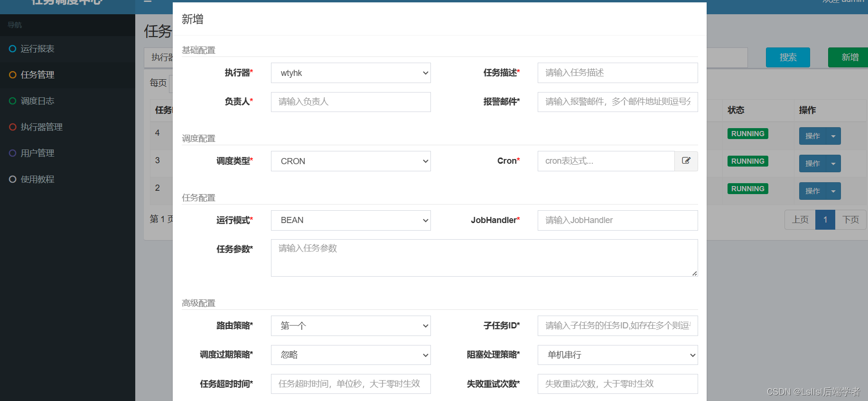Open 执行器管理 in the sidebar
This screenshot has width=868, height=401.
click(67, 127)
